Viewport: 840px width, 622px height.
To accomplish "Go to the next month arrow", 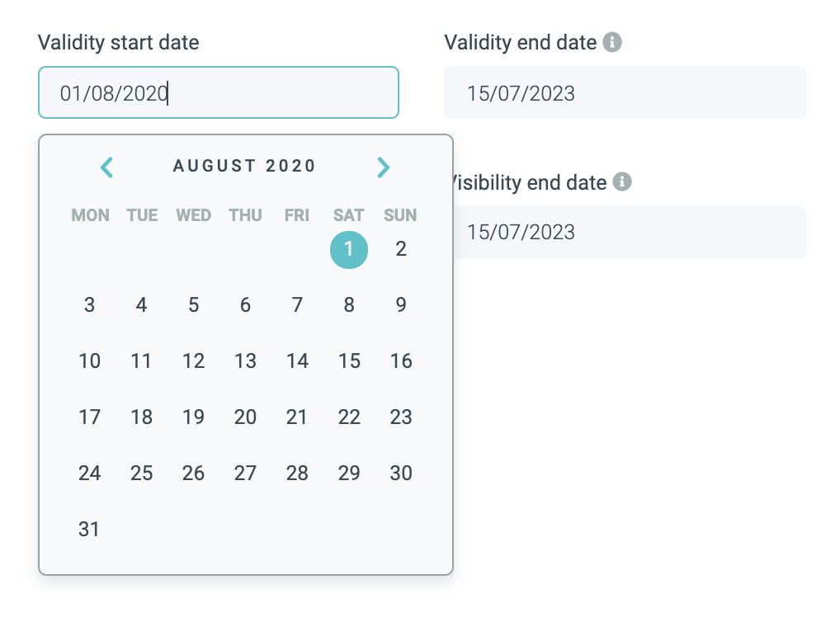I will point(383,167).
